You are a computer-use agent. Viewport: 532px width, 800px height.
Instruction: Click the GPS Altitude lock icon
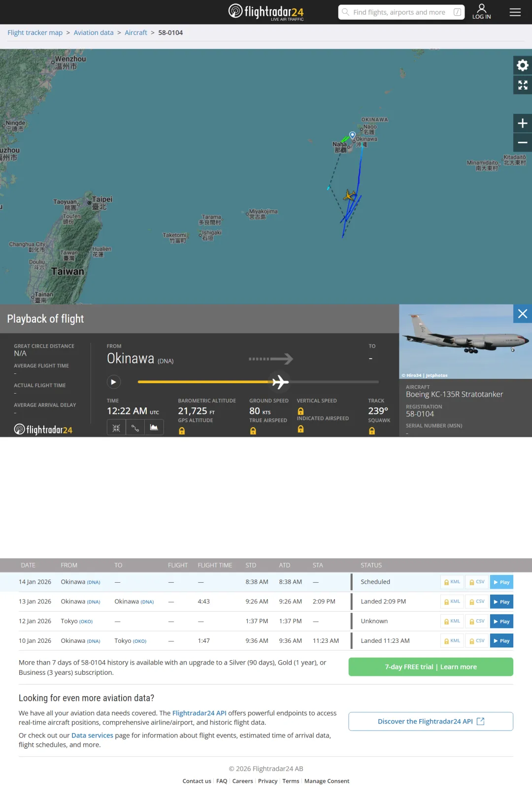182,431
